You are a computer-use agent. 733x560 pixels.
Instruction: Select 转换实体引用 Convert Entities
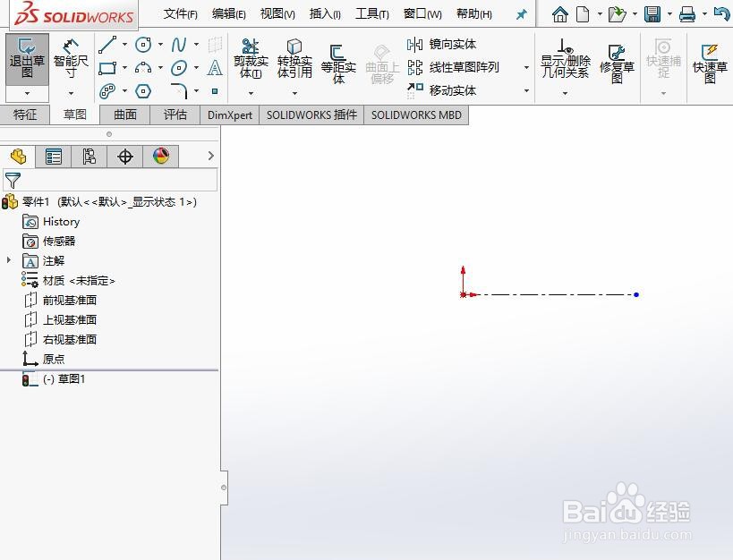coord(294,56)
